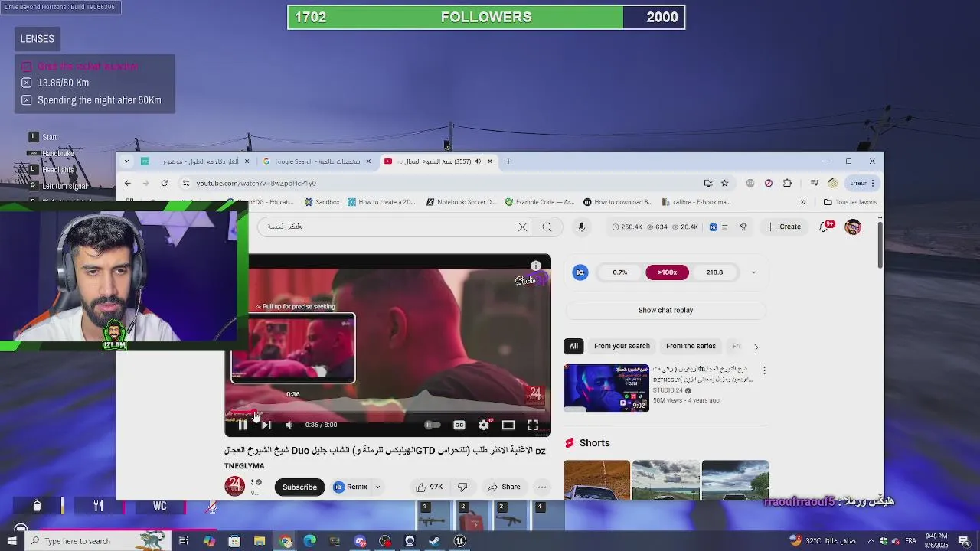The image size is (980, 551).
Task: Enter fullscreen video mode
Action: 533,425
